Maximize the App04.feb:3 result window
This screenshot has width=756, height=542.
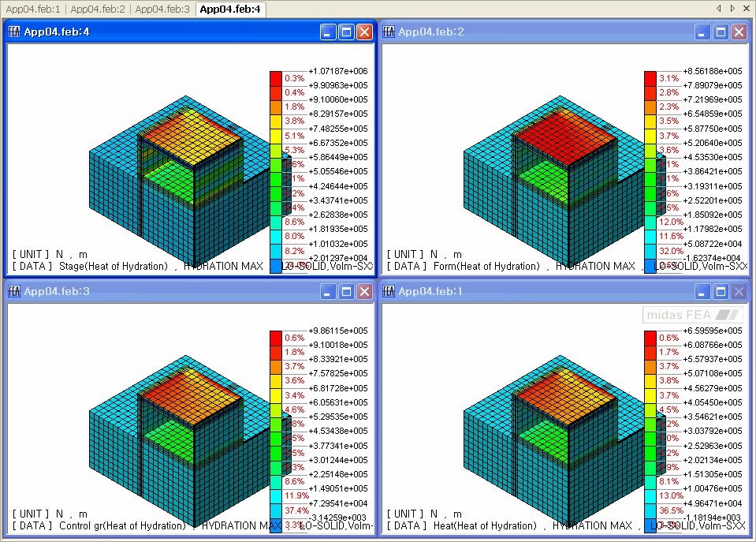pyautogui.click(x=346, y=291)
